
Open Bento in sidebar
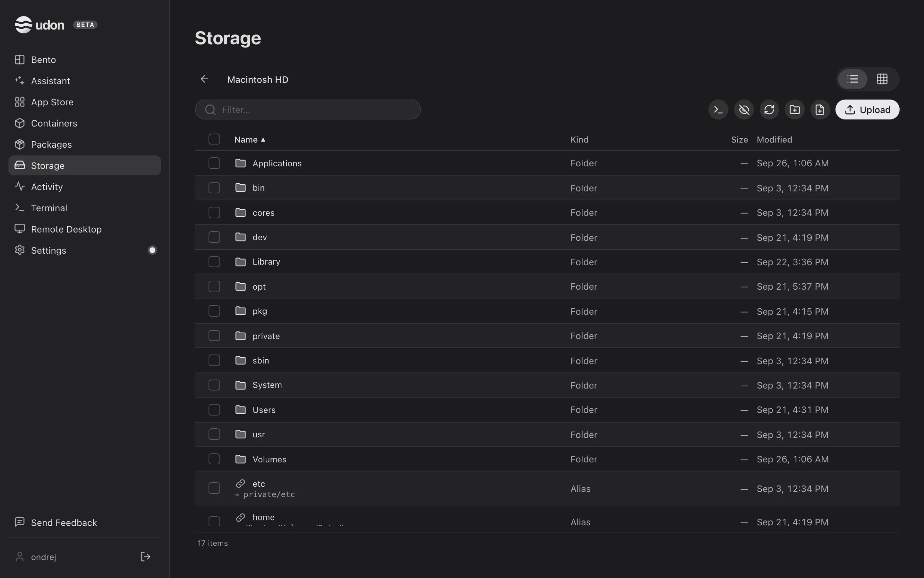pos(84,60)
